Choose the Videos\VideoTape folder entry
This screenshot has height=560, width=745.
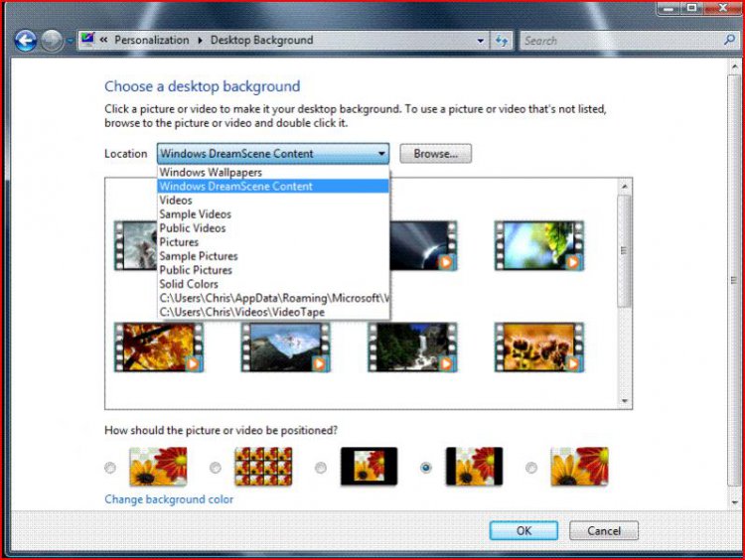[x=273, y=312]
